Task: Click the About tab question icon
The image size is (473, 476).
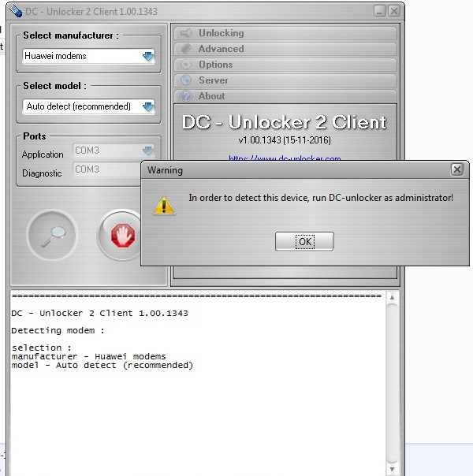Action: click(186, 96)
